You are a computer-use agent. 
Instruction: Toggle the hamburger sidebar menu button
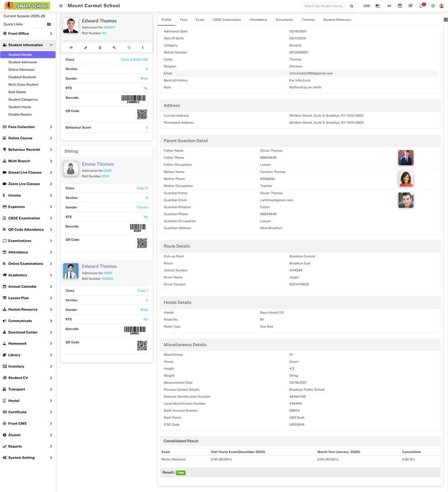(x=61, y=6)
